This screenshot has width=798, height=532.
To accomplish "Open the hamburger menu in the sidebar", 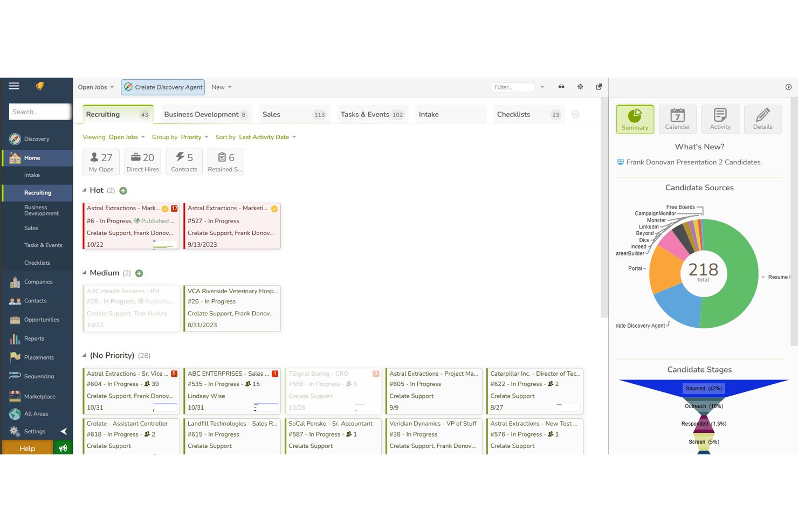I will (x=14, y=86).
